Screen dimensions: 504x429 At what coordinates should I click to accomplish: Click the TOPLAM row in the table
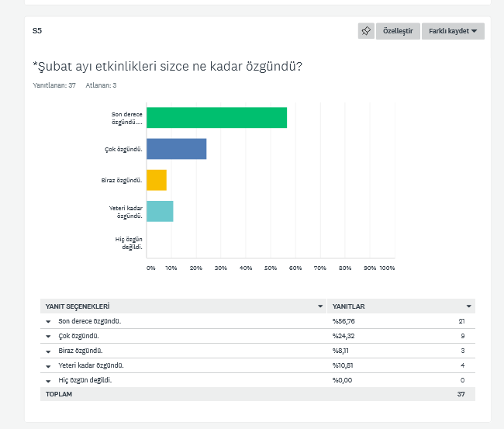pos(59,394)
